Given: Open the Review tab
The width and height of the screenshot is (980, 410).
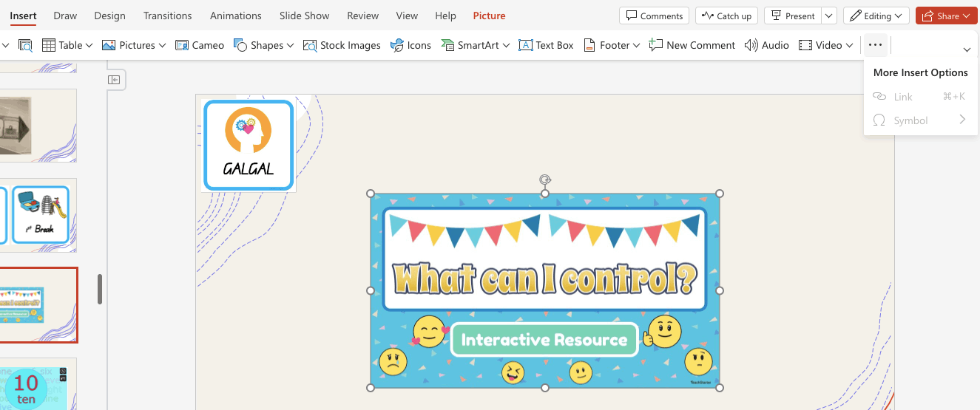Looking at the screenshot, I should (363, 16).
